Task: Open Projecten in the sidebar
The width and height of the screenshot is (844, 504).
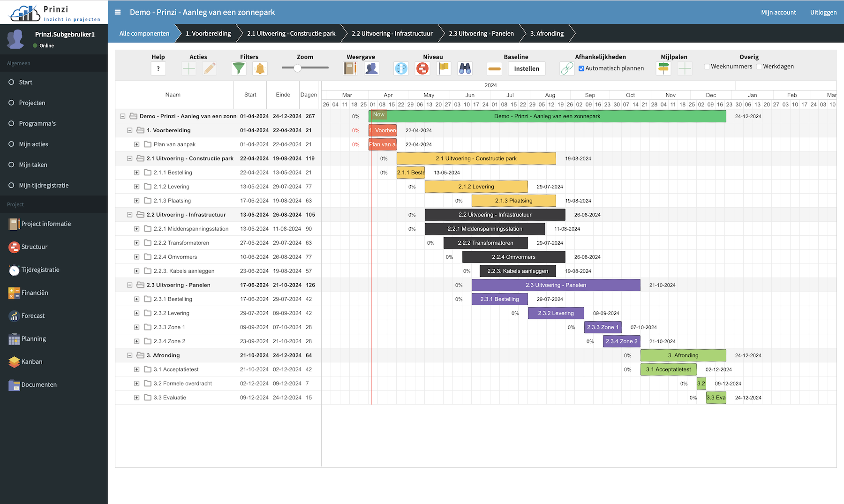Action: point(54,103)
